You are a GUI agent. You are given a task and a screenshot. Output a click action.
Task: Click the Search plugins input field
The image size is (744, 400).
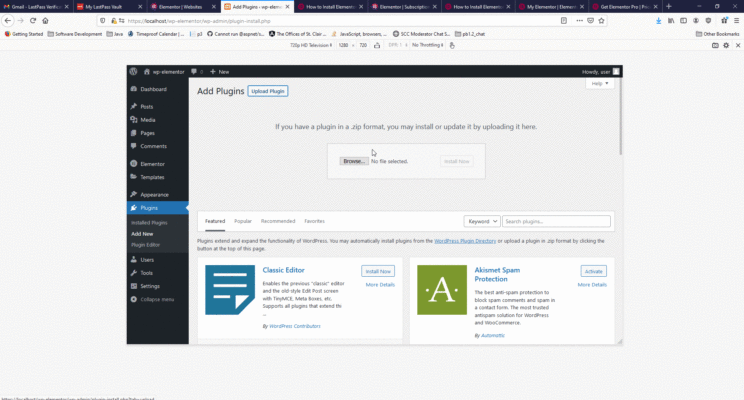pos(555,221)
